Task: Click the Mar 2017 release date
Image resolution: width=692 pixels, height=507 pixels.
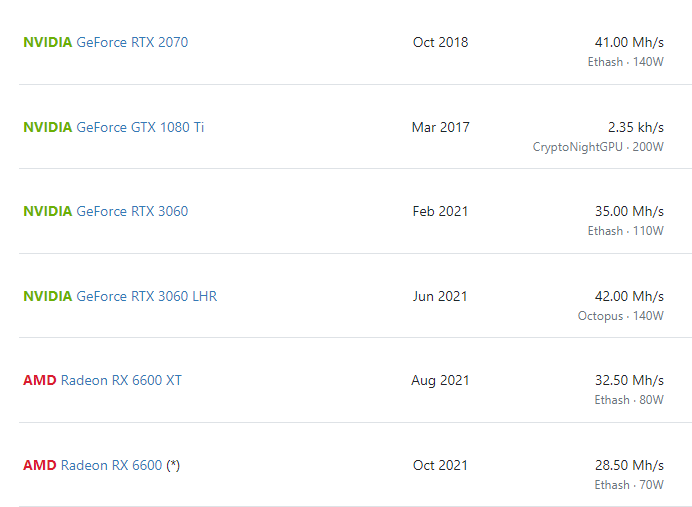Action: coord(440,127)
